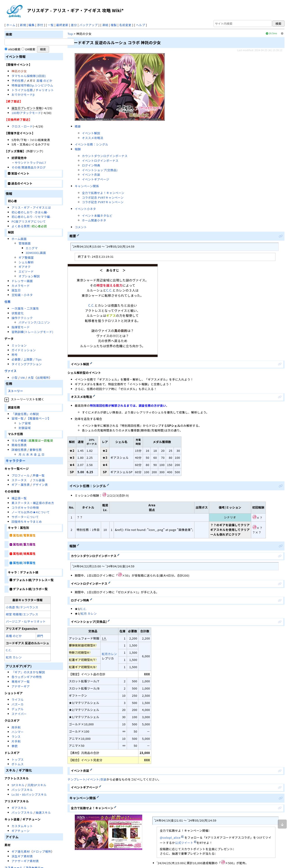Click the page-load time clock icon

point(267,33)
